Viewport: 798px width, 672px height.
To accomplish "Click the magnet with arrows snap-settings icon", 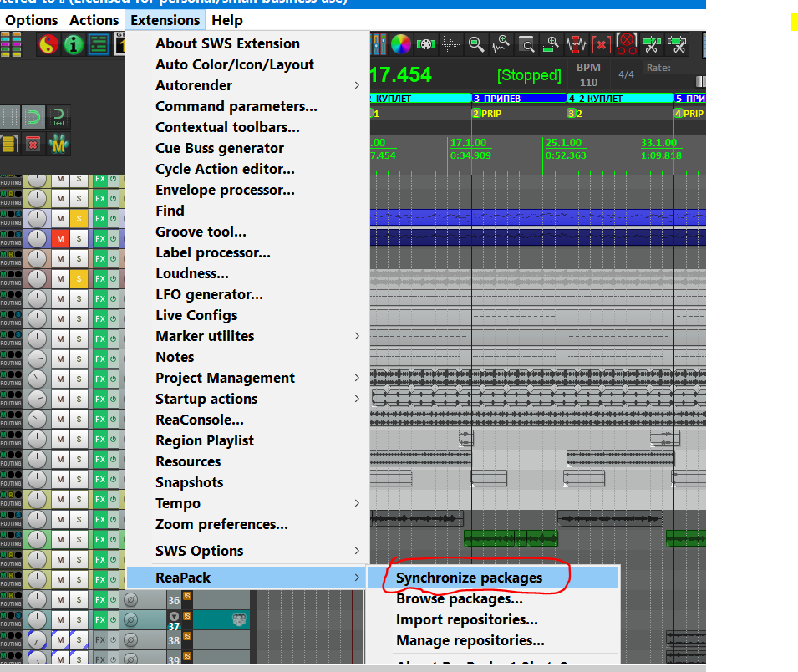I will 58,117.
